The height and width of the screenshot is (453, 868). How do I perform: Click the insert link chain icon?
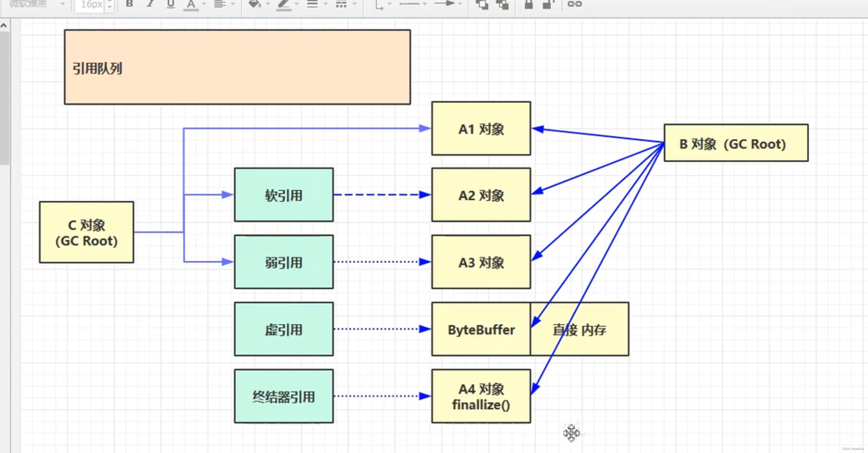(575, 4)
